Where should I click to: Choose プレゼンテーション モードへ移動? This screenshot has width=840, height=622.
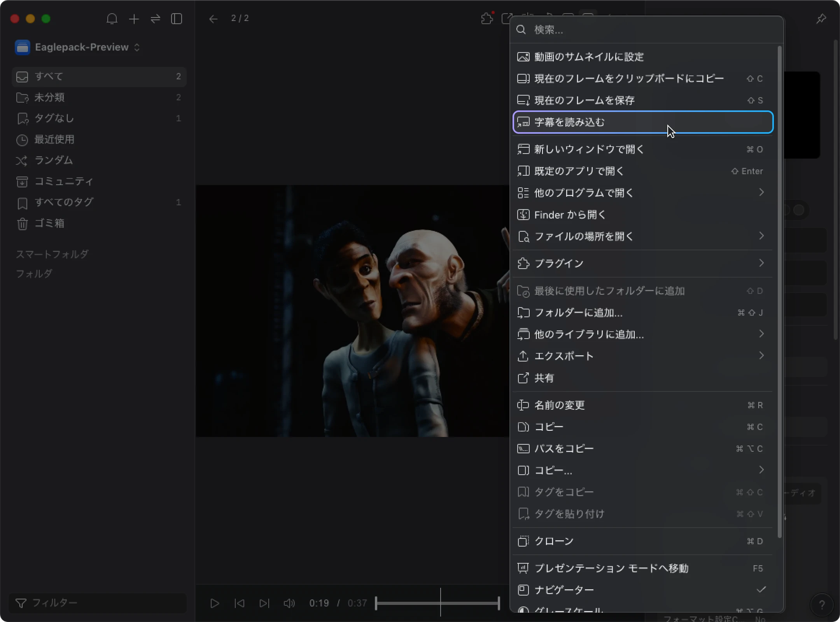tap(643, 568)
